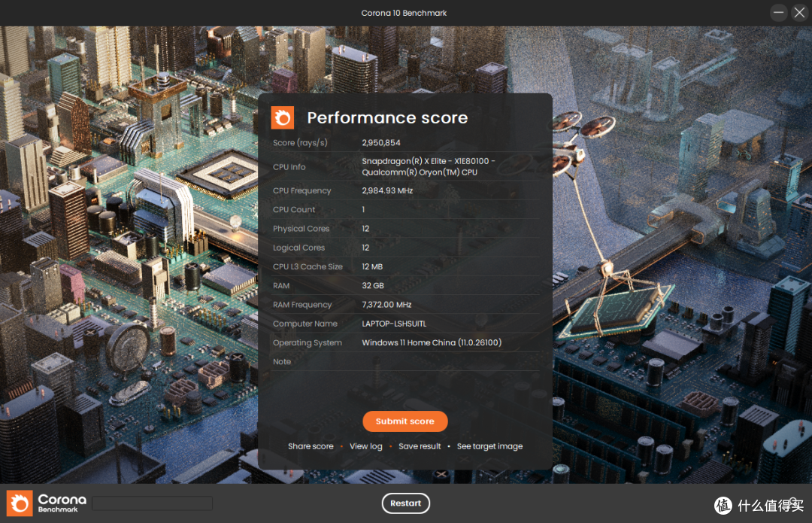Click the Logical Cores label

[x=298, y=248]
